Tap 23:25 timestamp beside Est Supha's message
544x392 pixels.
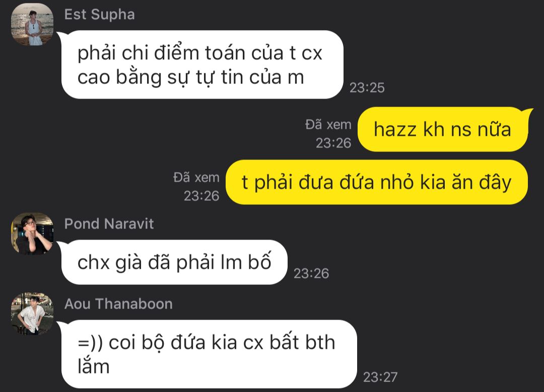click(367, 88)
